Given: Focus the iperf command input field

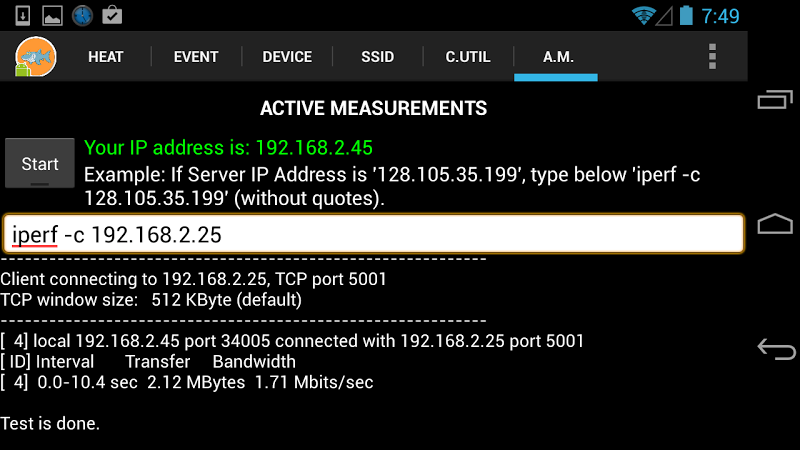Looking at the screenshot, I should (373, 235).
